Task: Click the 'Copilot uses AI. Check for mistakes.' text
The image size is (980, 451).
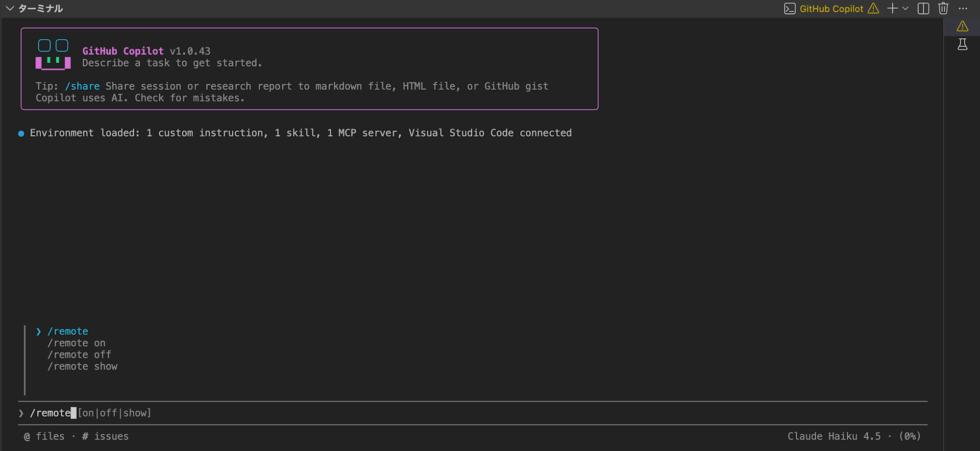Action: (x=140, y=98)
